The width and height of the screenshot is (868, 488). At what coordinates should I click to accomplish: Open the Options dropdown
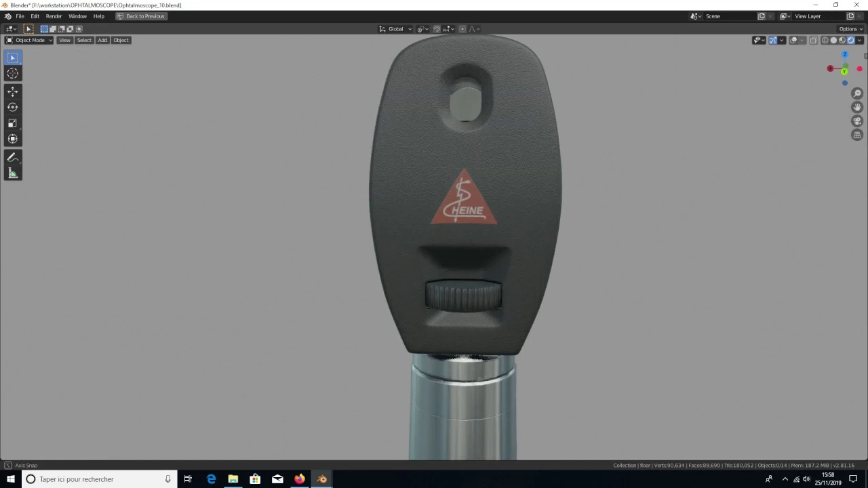tap(850, 29)
